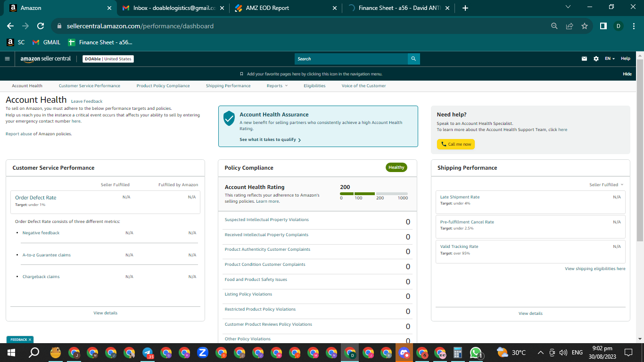
Task: View details for Customer Service Performance
Action: (106, 313)
